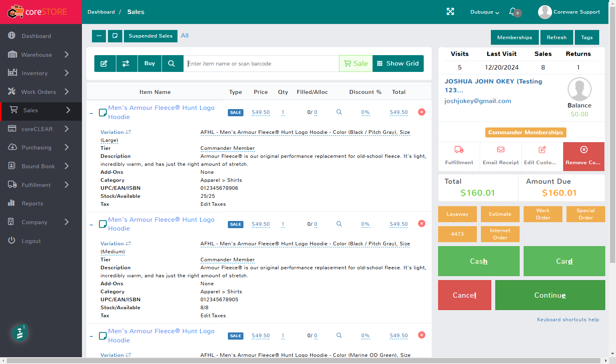Screen dimensions: 616x364
Task: Toggle the note checkbox of first hoodie
Action: tap(103, 113)
